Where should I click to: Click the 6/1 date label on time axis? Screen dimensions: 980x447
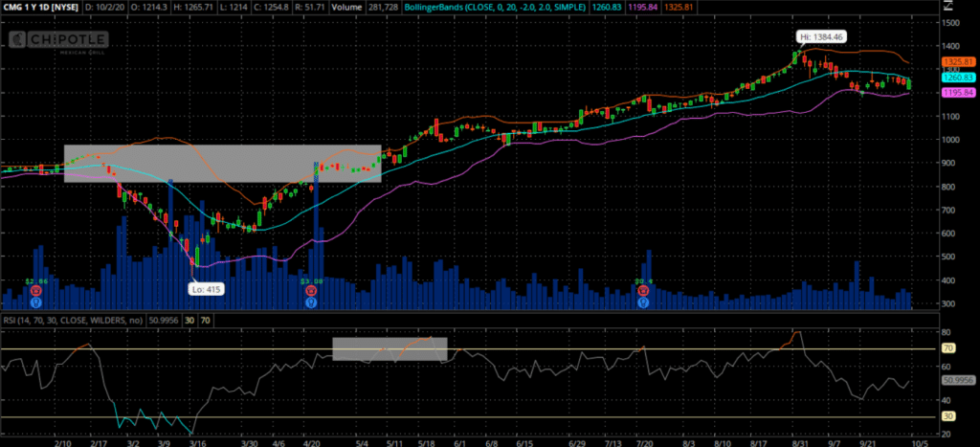pos(460,441)
